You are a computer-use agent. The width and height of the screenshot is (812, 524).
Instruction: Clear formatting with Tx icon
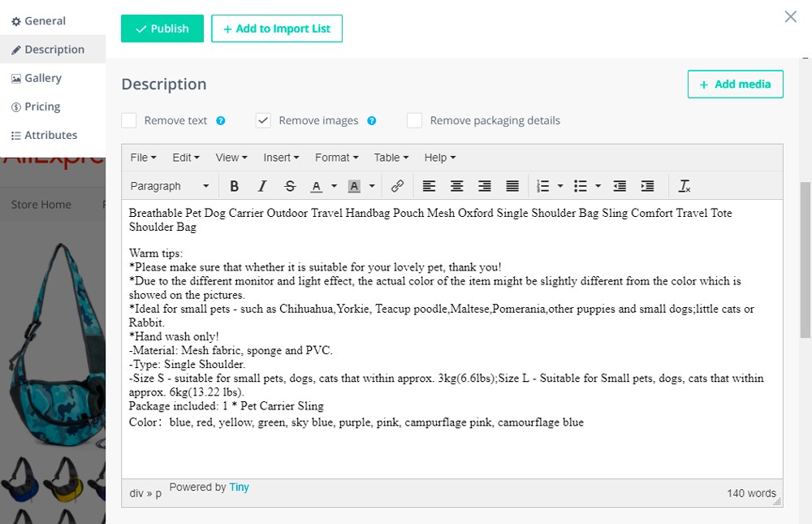click(684, 186)
